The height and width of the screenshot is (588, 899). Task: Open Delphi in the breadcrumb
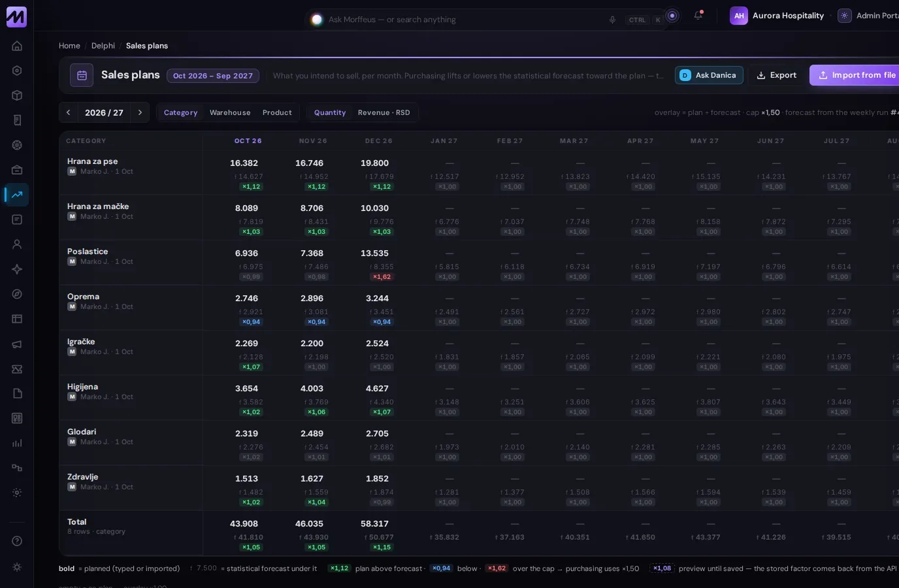coord(103,46)
